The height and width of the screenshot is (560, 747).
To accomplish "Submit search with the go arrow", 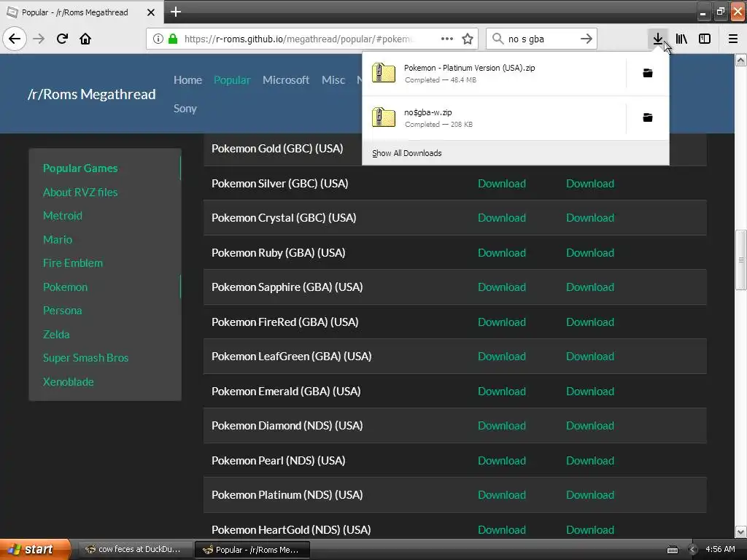I will [x=587, y=39].
